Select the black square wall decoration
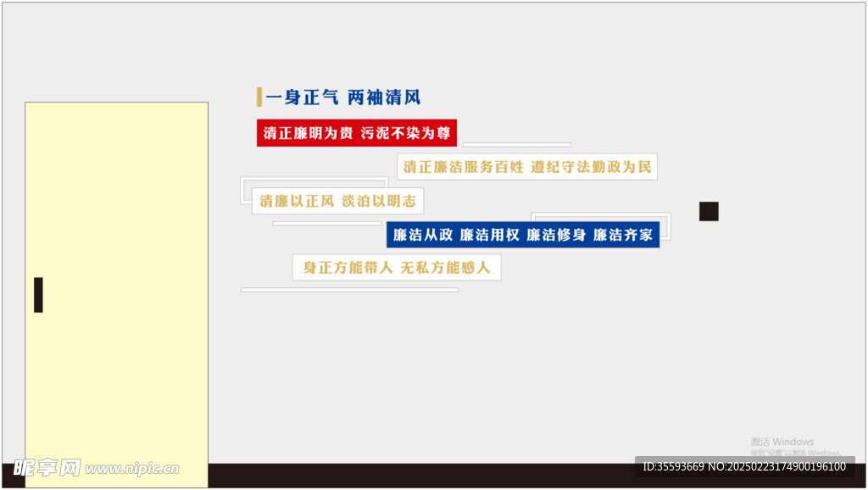This screenshot has width=868, height=490. coord(708,210)
